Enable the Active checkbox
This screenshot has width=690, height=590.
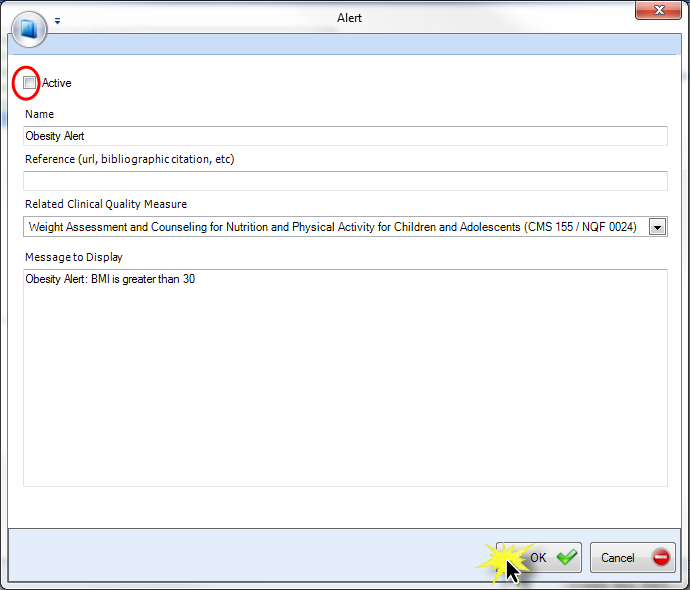[30, 83]
